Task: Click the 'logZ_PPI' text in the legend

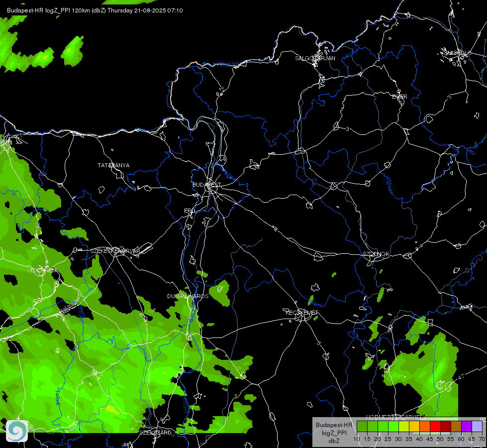Action: [x=334, y=433]
